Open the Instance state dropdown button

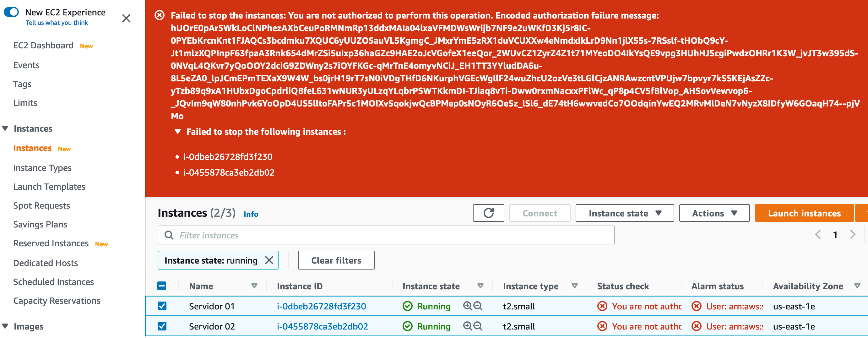624,213
